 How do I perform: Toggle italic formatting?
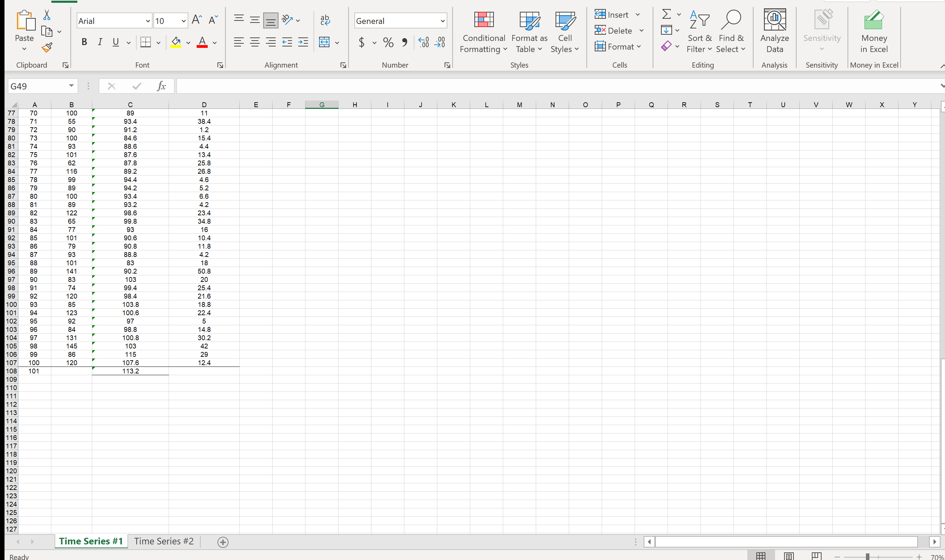coord(100,42)
